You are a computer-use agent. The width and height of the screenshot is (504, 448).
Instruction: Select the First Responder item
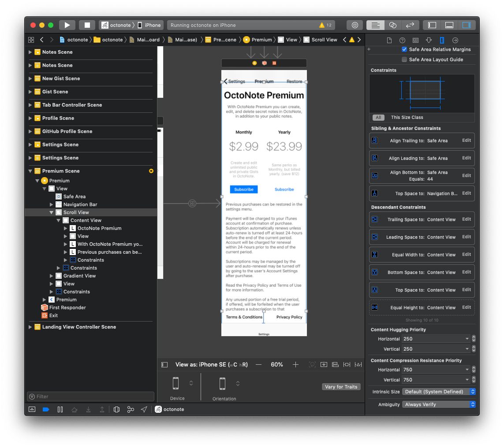pyautogui.click(x=67, y=307)
